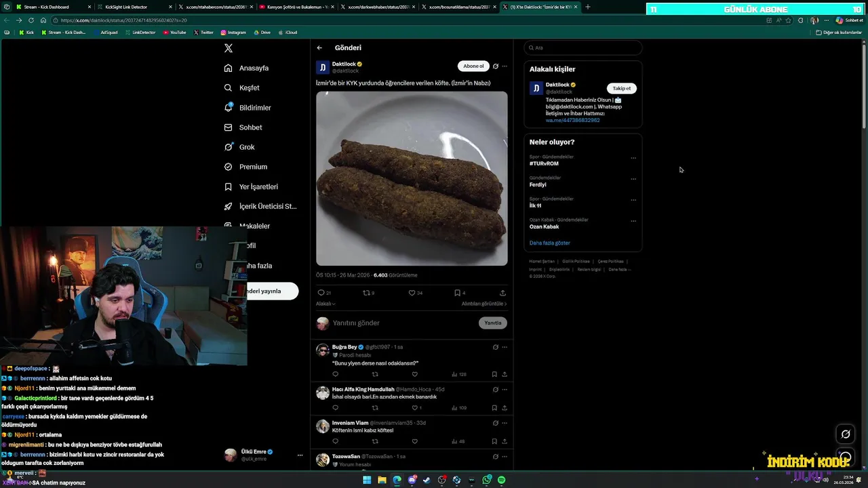
Task: Open Spotify from the taskbar
Action: 502,480
